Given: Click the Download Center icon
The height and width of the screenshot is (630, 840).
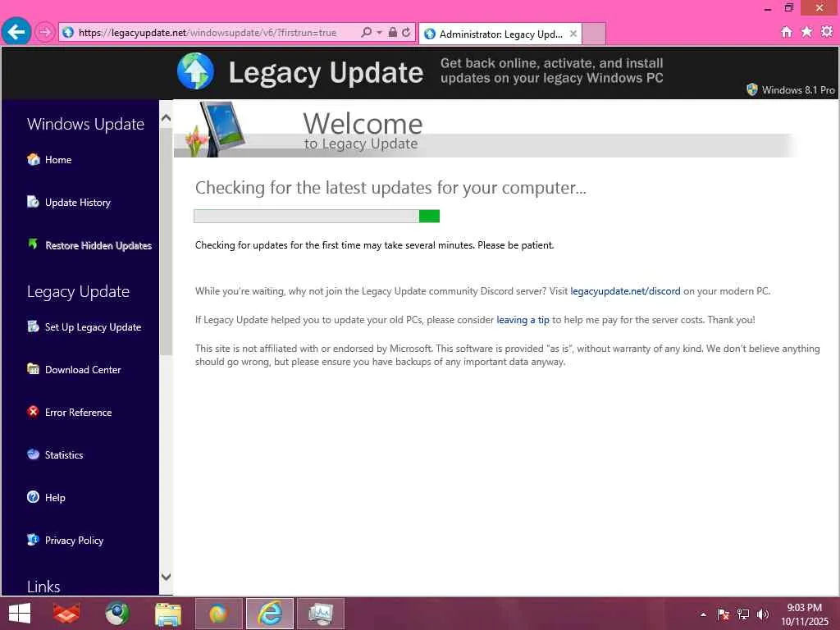Looking at the screenshot, I should pyautogui.click(x=33, y=368).
